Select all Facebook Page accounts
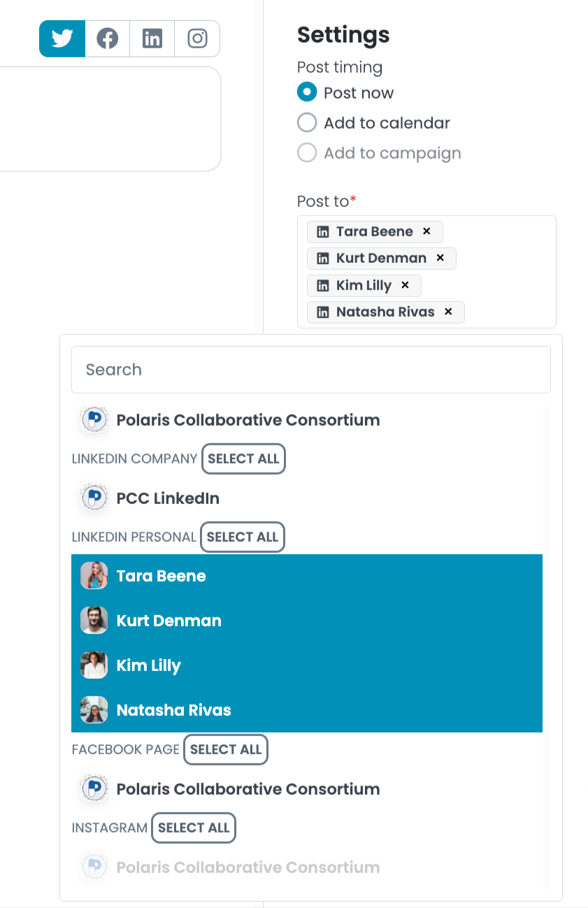Viewport: 588px width, 908px height. [x=225, y=749]
